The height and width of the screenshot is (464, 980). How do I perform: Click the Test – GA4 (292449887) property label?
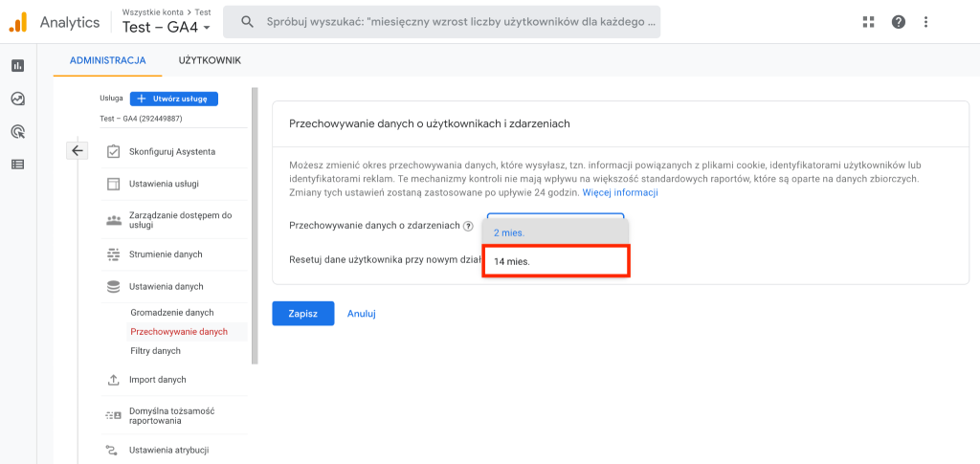142,118
